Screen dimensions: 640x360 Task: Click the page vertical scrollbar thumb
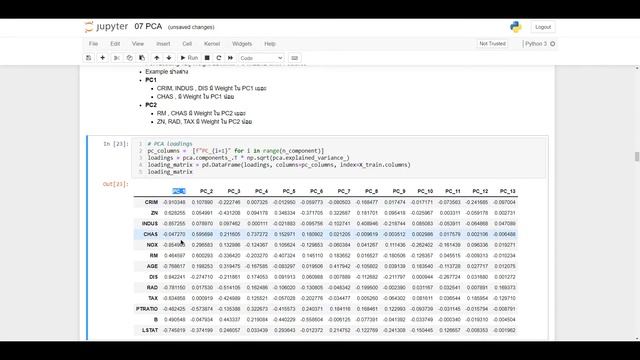(637, 156)
